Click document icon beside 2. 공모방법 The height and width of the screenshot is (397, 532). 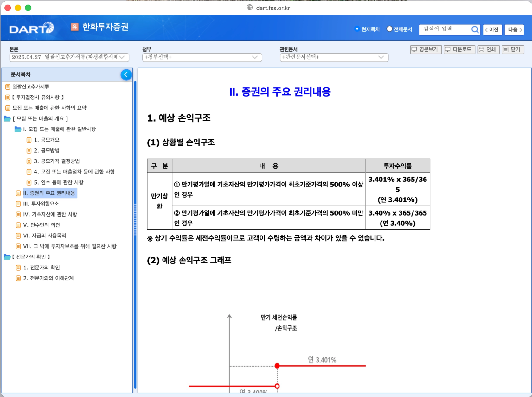29,151
